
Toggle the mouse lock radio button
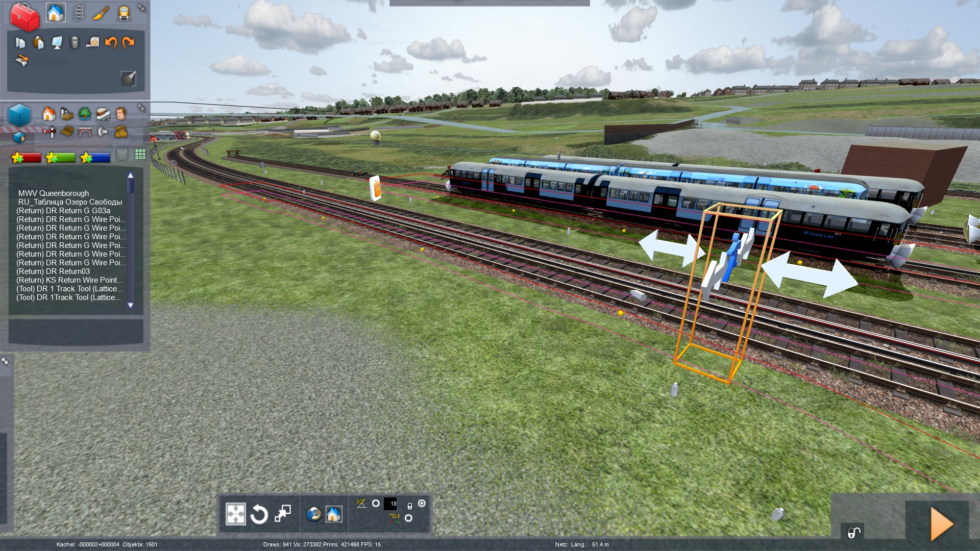point(422,504)
